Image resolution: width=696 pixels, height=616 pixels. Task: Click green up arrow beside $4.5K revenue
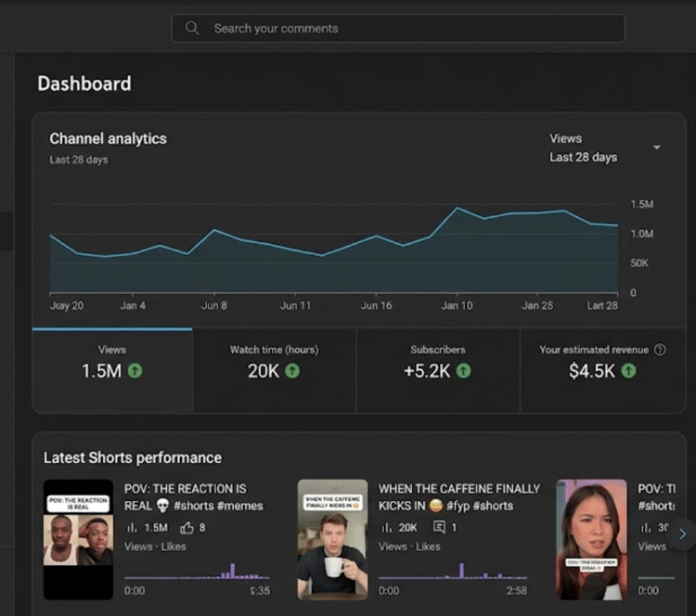[x=628, y=371]
